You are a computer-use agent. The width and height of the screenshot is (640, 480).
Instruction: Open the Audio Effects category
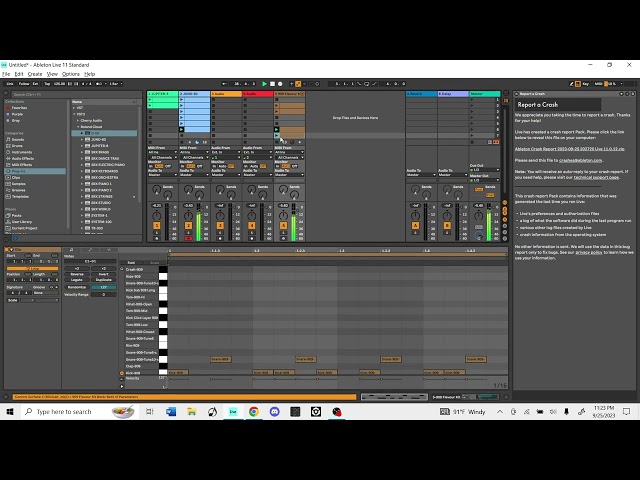pyautogui.click(x=22, y=158)
